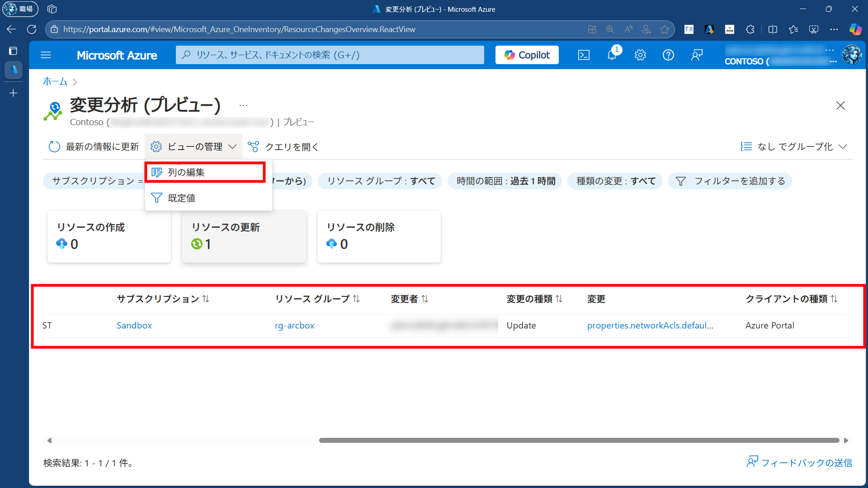The height and width of the screenshot is (488, 868).
Task: Open the feedback icon in header
Action: click(697, 55)
